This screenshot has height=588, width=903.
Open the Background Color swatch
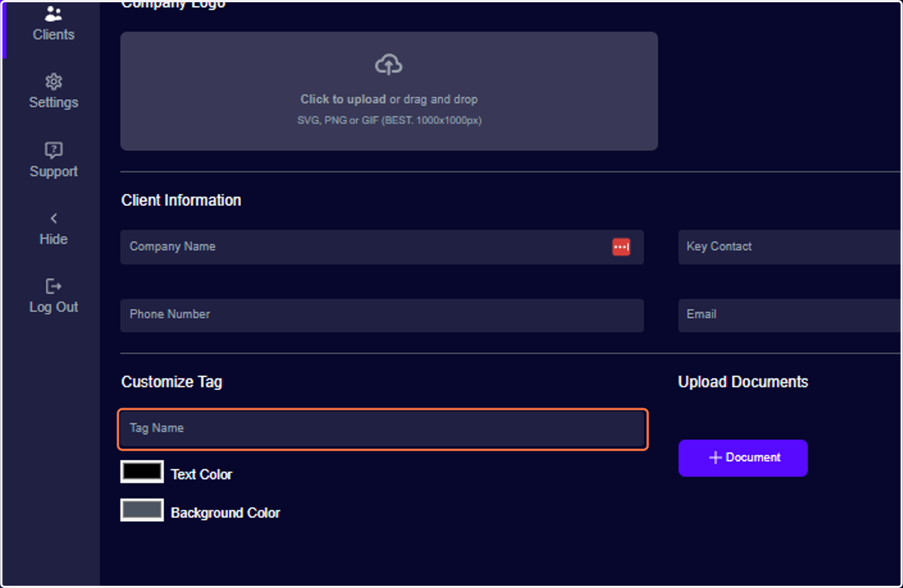(x=141, y=510)
